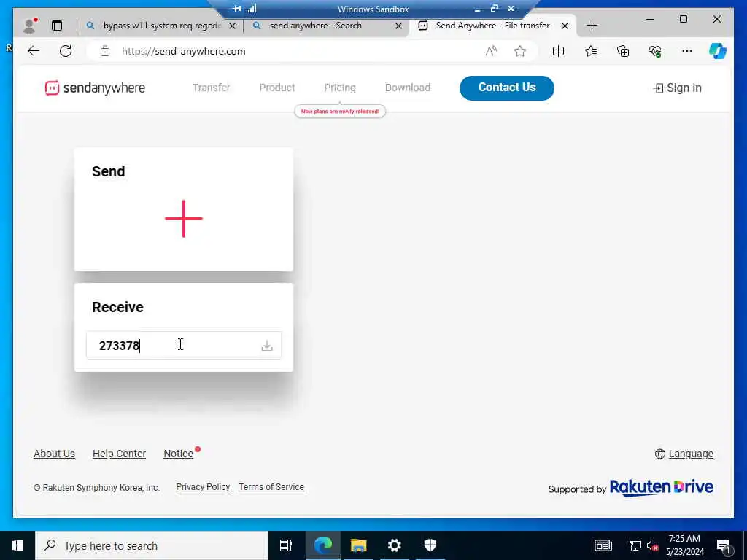Open Privacy Policy link
The image size is (747, 560).
click(203, 486)
